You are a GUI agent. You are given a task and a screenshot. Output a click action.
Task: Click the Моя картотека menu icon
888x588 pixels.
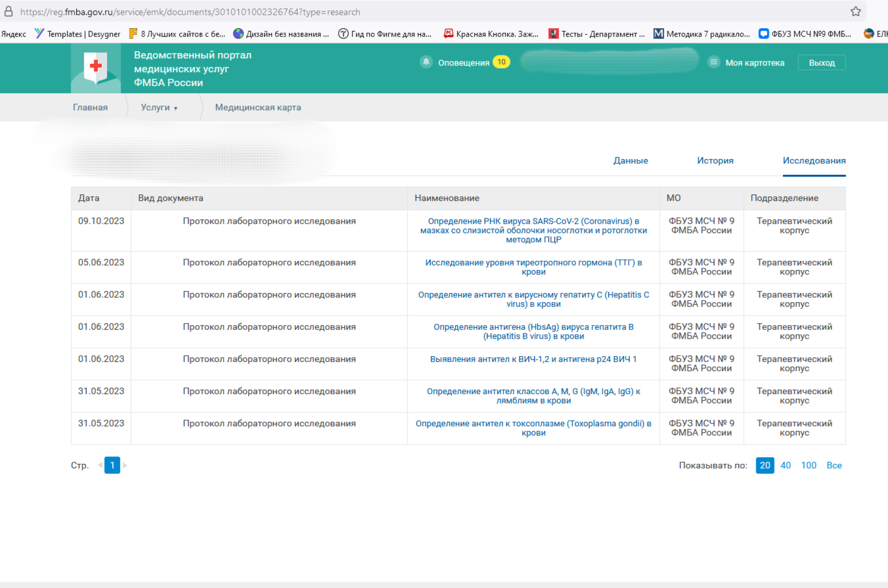point(713,62)
